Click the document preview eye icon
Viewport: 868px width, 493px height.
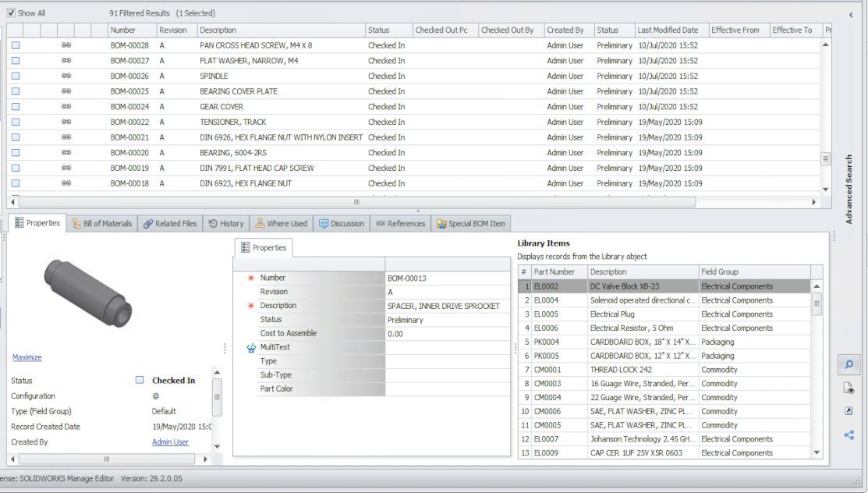[849, 388]
